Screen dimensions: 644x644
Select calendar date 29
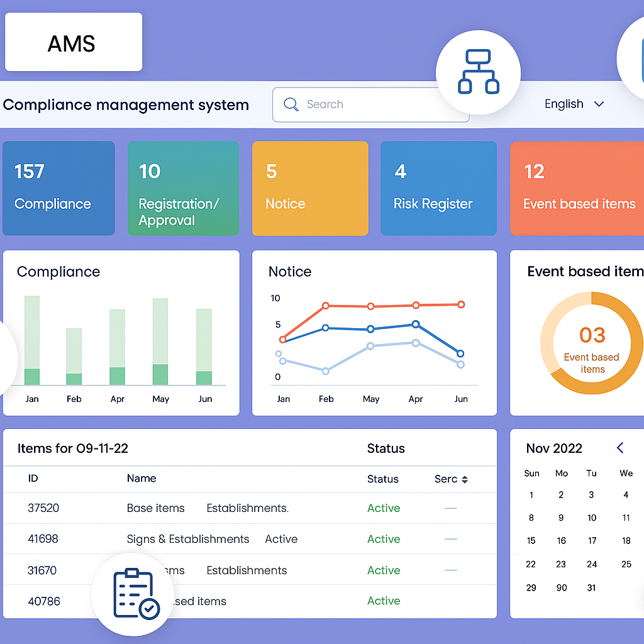point(531,588)
